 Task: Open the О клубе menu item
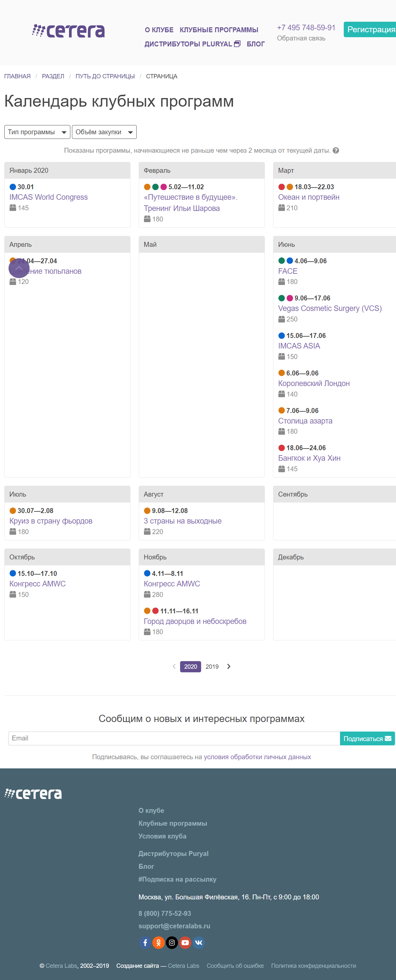pos(159,30)
